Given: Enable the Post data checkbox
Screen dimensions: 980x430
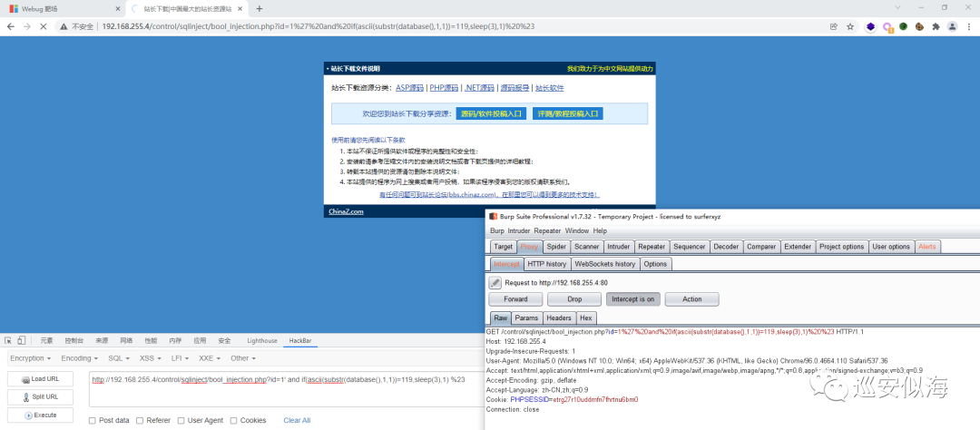Looking at the screenshot, I should tap(93, 421).
